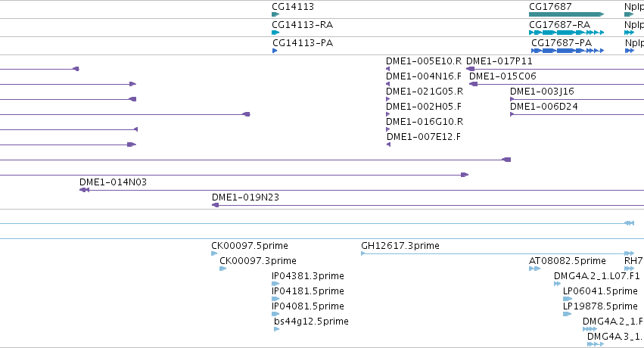Open the DMG4A.2_1.L07.F1 label
The image size is (644, 348).
(x=597, y=276)
